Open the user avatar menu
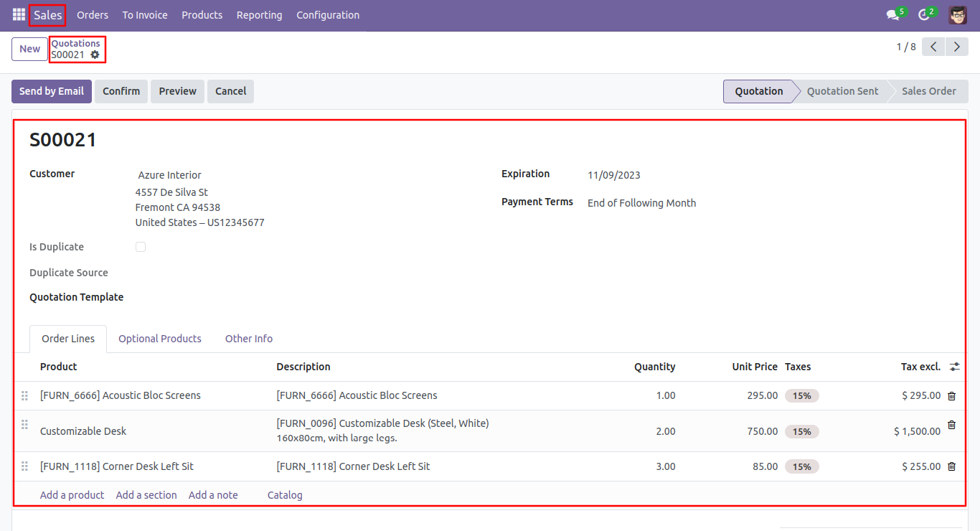Image resolution: width=980 pixels, height=531 pixels. click(958, 15)
